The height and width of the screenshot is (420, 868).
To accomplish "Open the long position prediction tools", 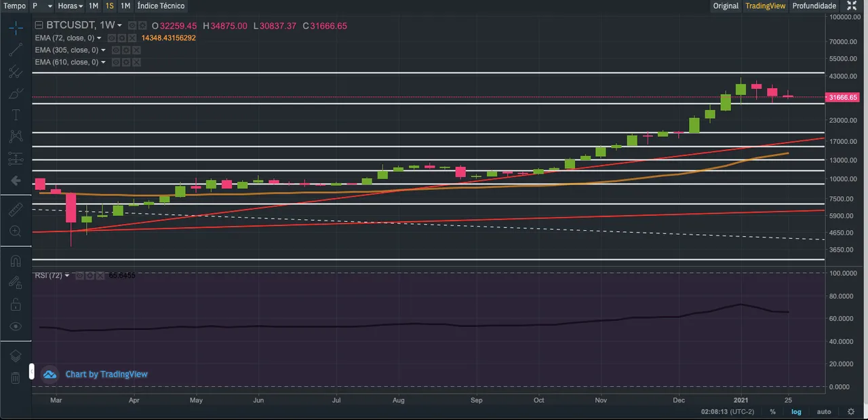I will [x=16, y=159].
